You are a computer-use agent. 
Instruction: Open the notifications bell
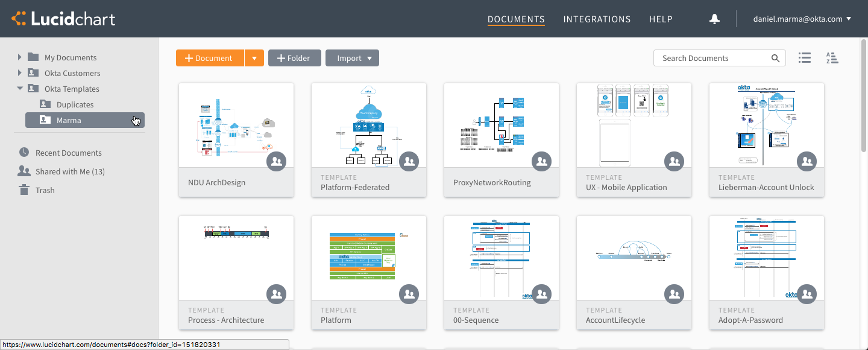[714, 19]
